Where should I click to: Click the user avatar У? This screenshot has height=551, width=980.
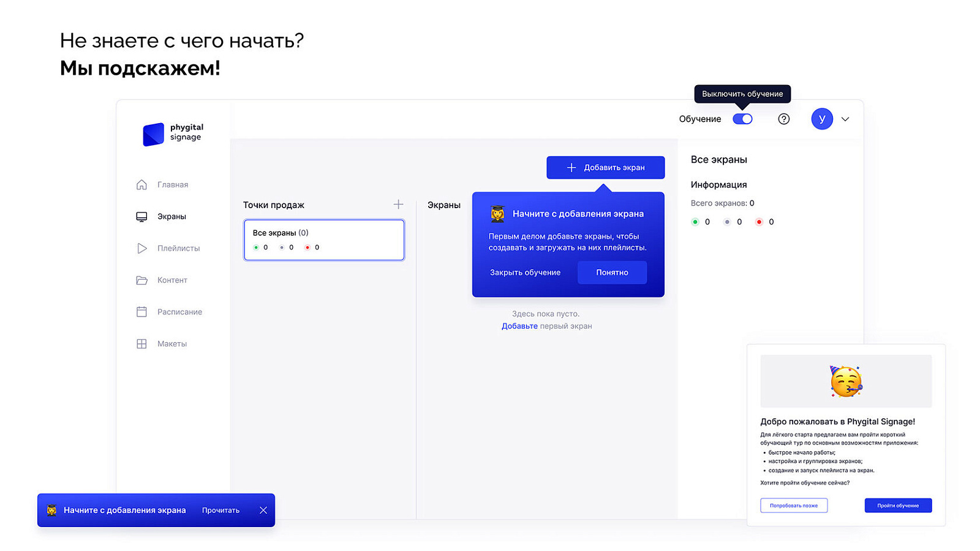tap(822, 119)
